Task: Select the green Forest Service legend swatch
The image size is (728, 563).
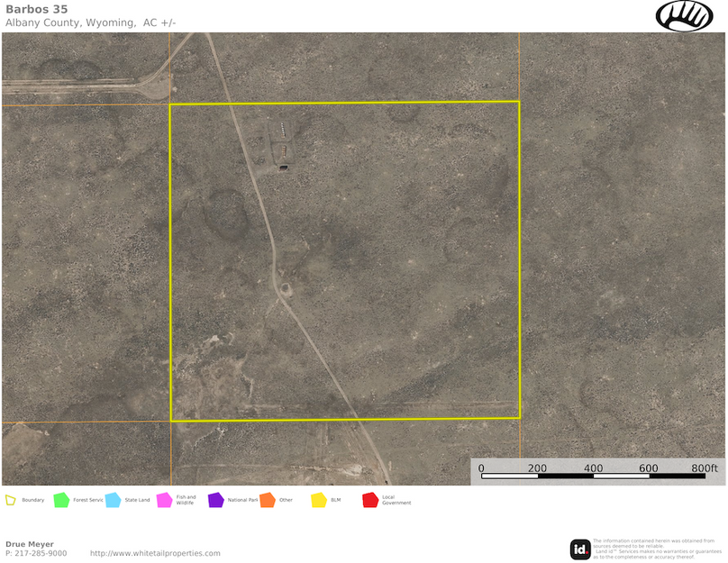Action: [x=61, y=500]
